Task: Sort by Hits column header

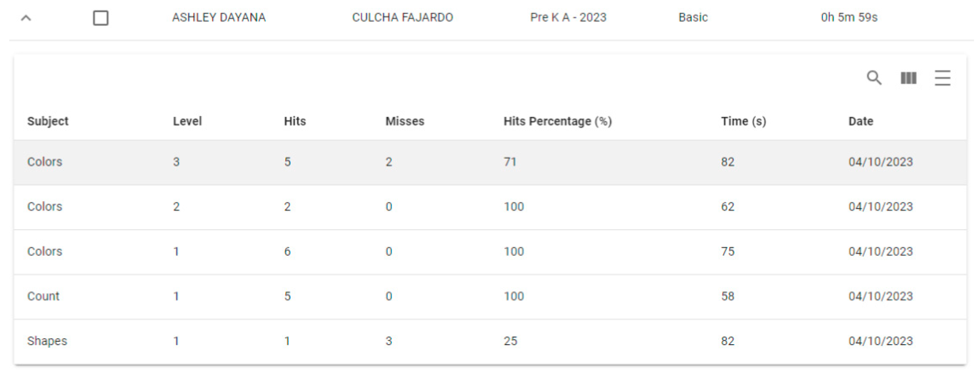Action: [295, 121]
